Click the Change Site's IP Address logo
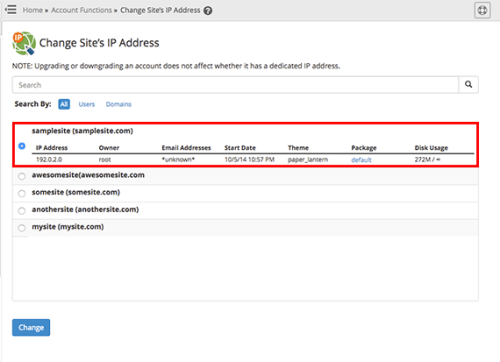Screen dimensions: 500x362 coord(24,43)
